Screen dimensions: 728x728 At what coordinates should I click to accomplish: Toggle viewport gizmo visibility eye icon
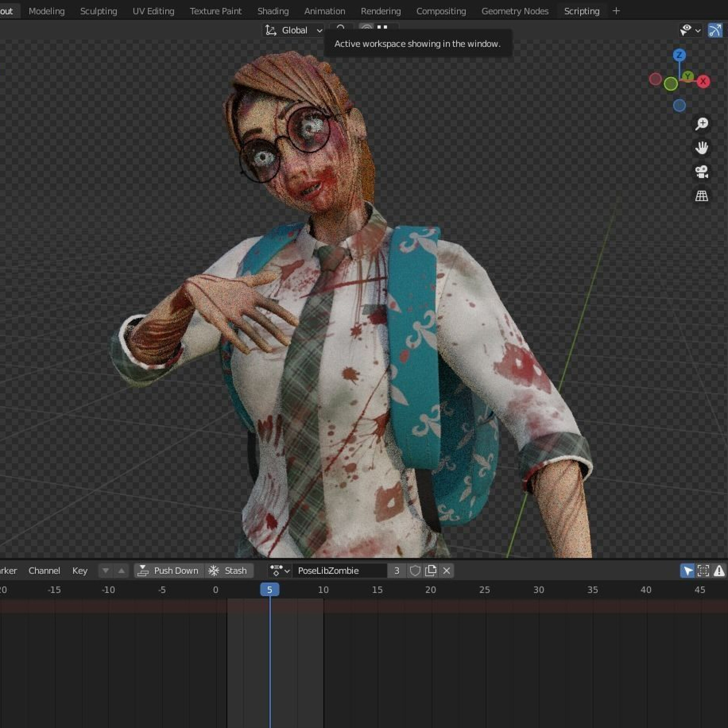[686, 30]
